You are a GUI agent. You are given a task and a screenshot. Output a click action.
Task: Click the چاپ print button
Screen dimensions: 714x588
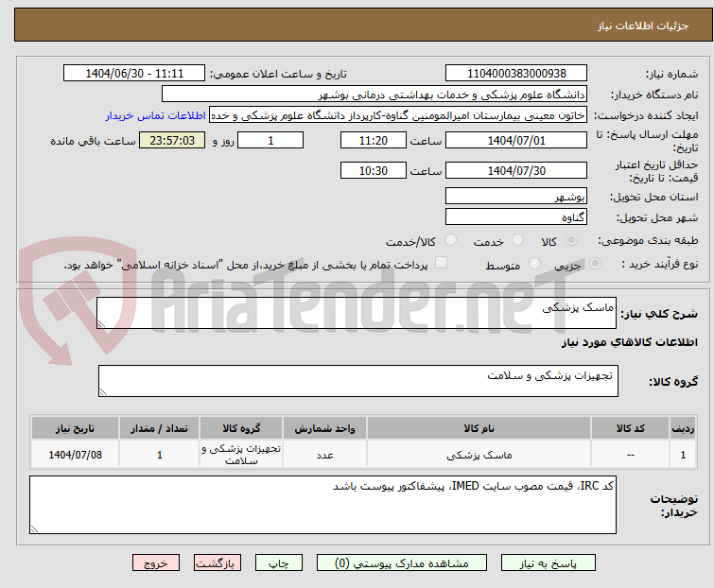pos(279,563)
